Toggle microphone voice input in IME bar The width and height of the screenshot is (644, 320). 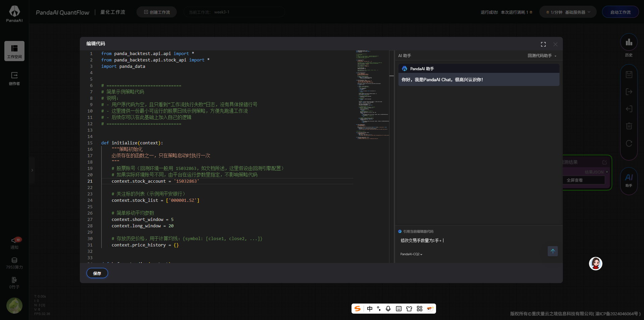pyautogui.click(x=388, y=309)
